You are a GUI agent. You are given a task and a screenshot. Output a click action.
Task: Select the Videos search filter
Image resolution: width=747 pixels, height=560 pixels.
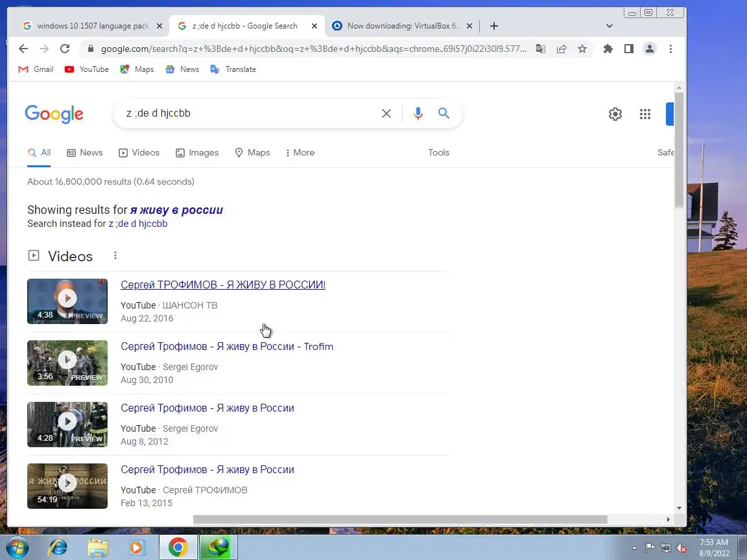pos(139,153)
